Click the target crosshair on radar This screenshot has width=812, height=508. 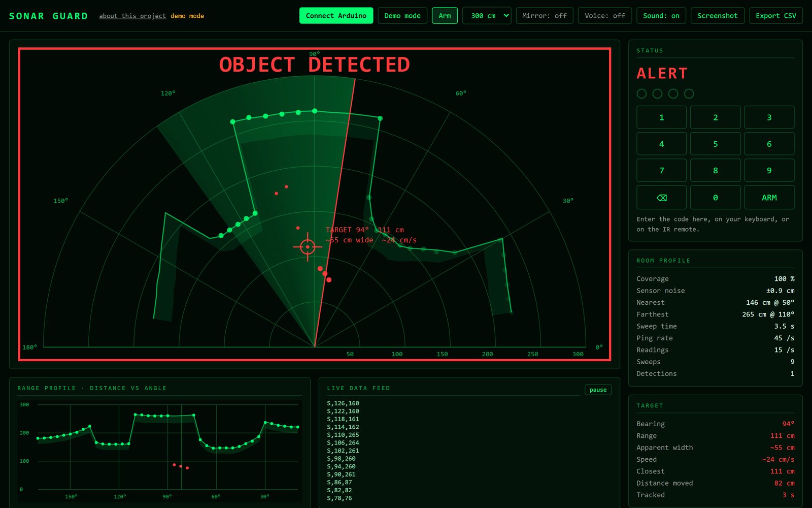[x=308, y=247]
